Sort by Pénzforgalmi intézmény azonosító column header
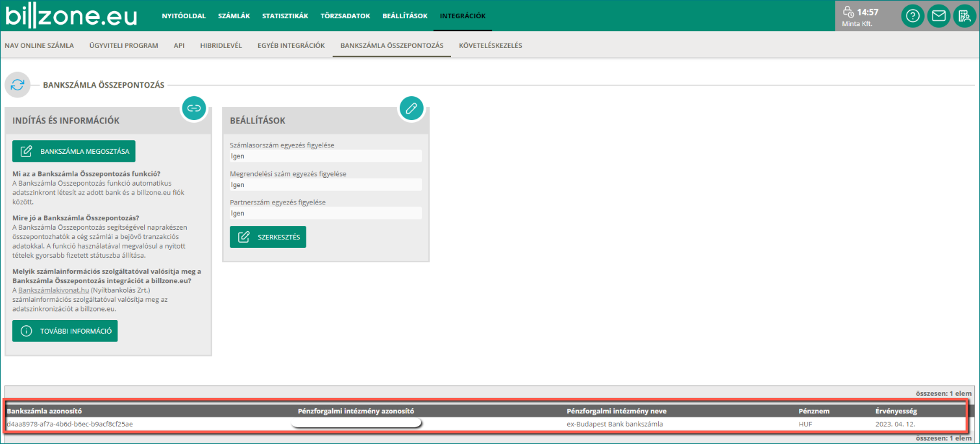The image size is (980, 444). 356,411
